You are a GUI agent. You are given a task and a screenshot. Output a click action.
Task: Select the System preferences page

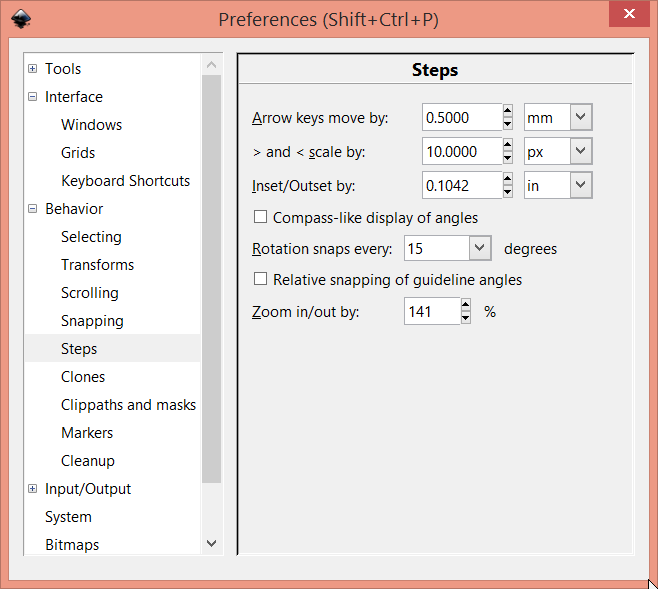pos(68,517)
